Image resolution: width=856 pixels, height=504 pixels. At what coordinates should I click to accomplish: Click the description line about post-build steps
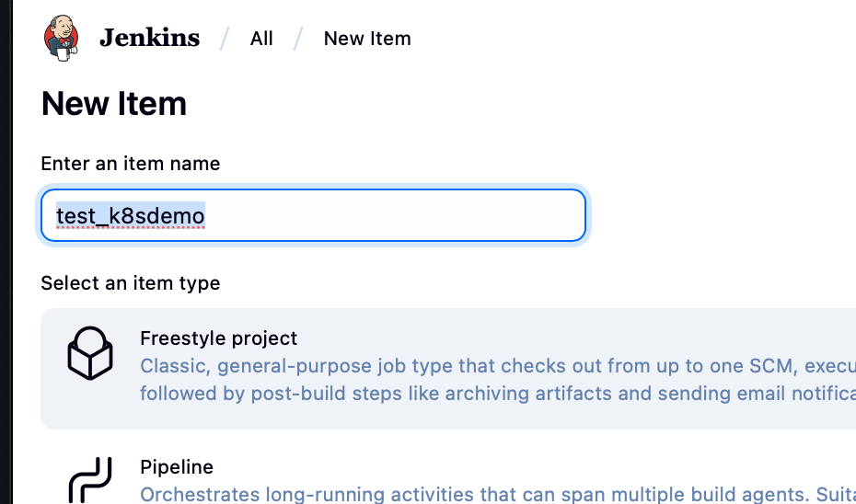pyautogui.click(x=460, y=394)
